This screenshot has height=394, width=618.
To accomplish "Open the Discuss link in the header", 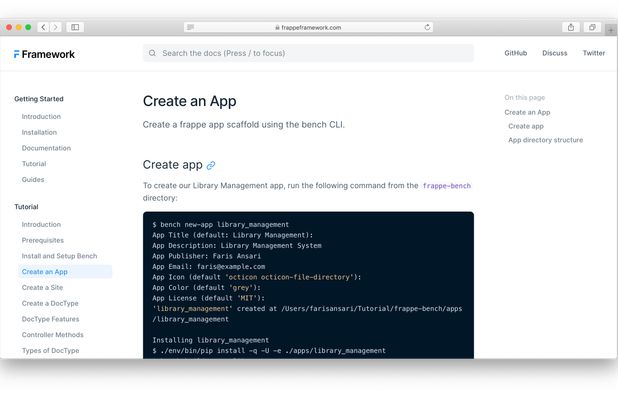I will click(x=555, y=53).
